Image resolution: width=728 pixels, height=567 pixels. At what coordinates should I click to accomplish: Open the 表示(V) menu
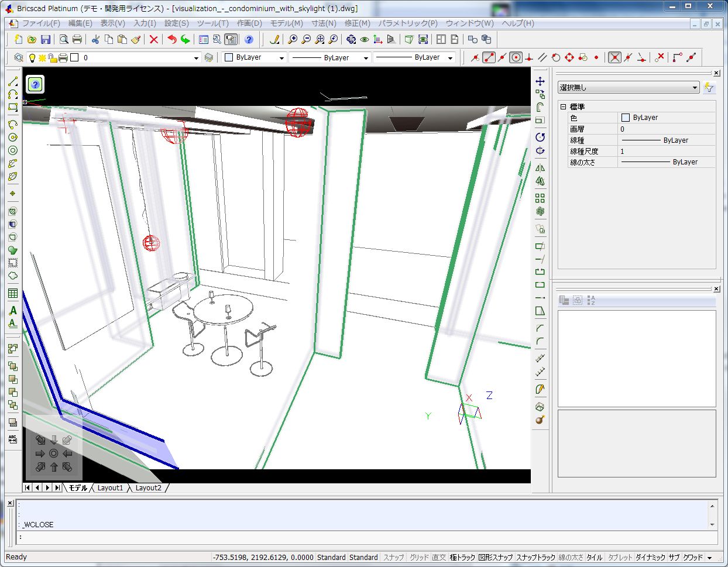click(112, 23)
